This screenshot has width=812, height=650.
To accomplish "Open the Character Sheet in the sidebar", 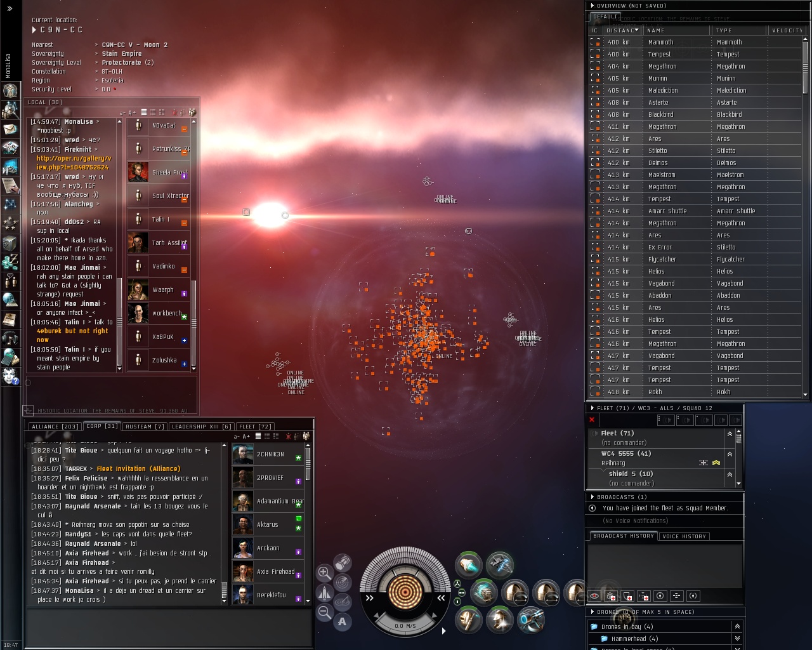I will point(10,90).
